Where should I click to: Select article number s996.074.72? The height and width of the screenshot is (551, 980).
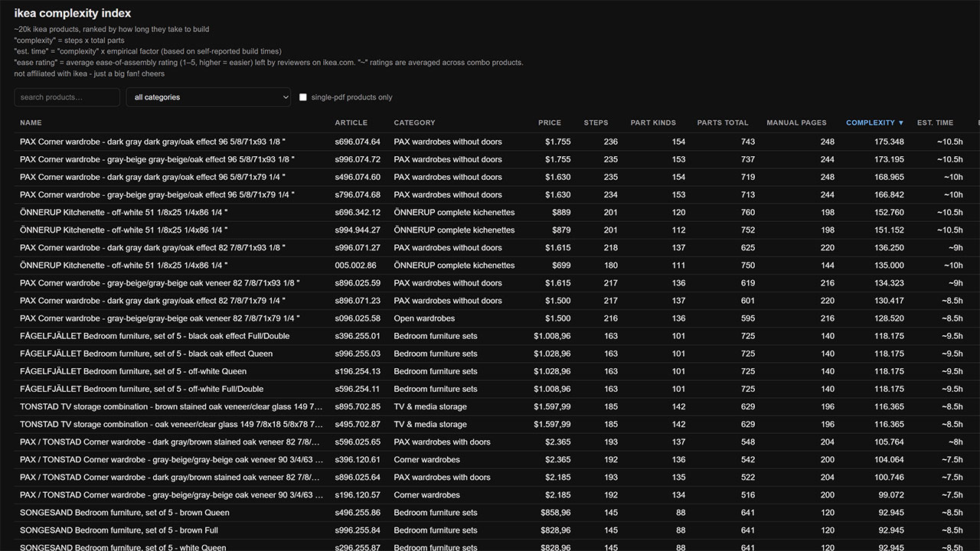click(358, 159)
